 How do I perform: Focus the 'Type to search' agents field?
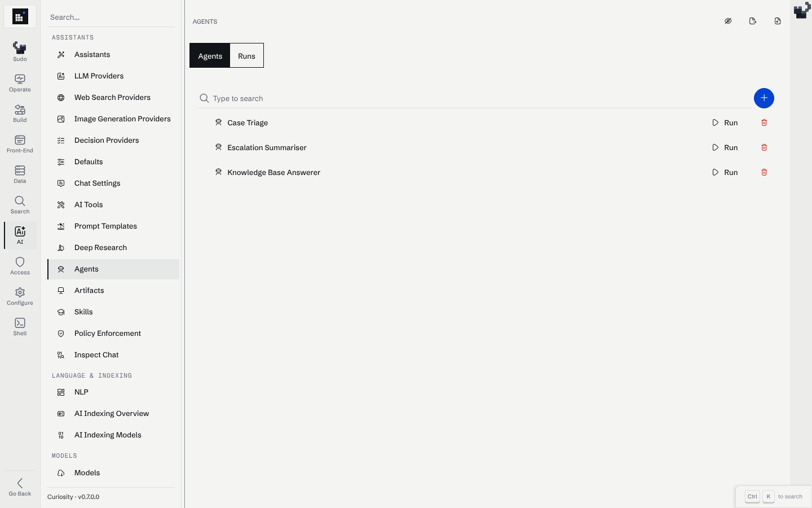pyautogui.click(x=475, y=98)
